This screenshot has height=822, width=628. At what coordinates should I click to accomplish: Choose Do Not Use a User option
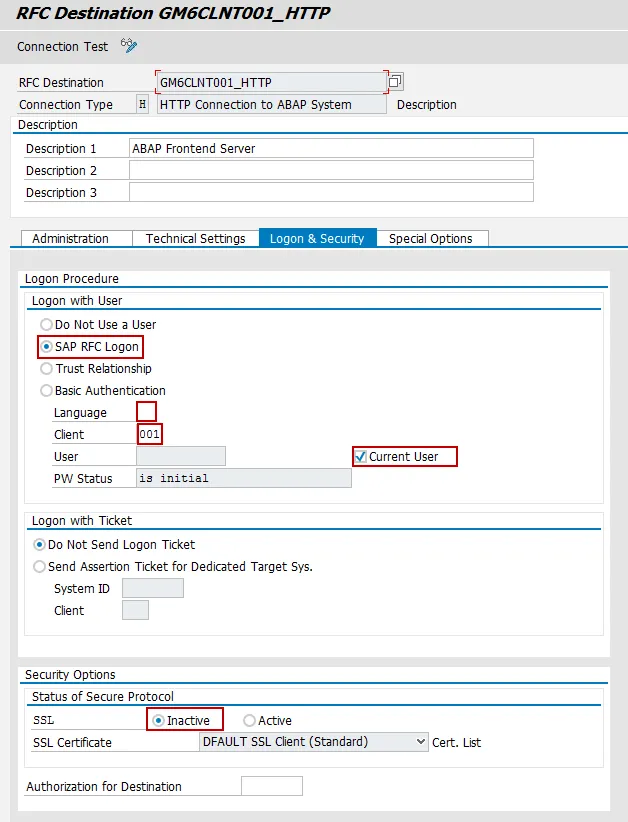[x=47, y=325]
